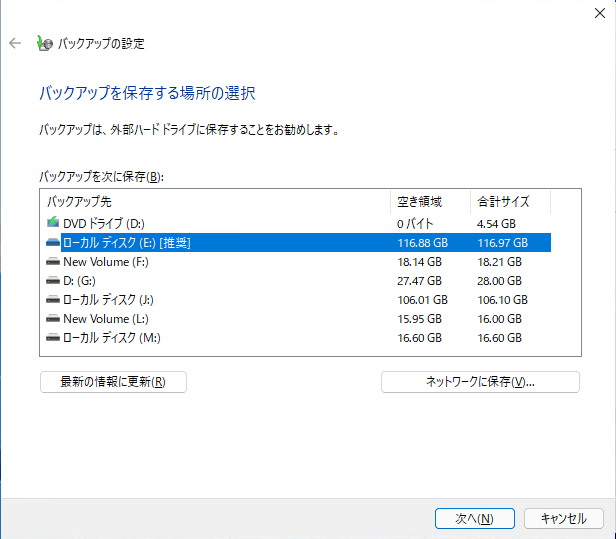
Task: Click the New Volume (L:) drive icon
Action: [53, 318]
